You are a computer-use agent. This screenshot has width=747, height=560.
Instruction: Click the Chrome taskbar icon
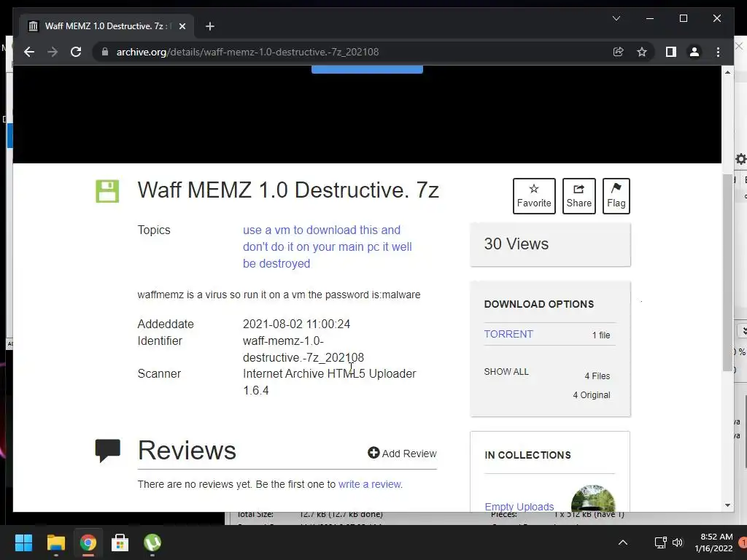(x=88, y=542)
